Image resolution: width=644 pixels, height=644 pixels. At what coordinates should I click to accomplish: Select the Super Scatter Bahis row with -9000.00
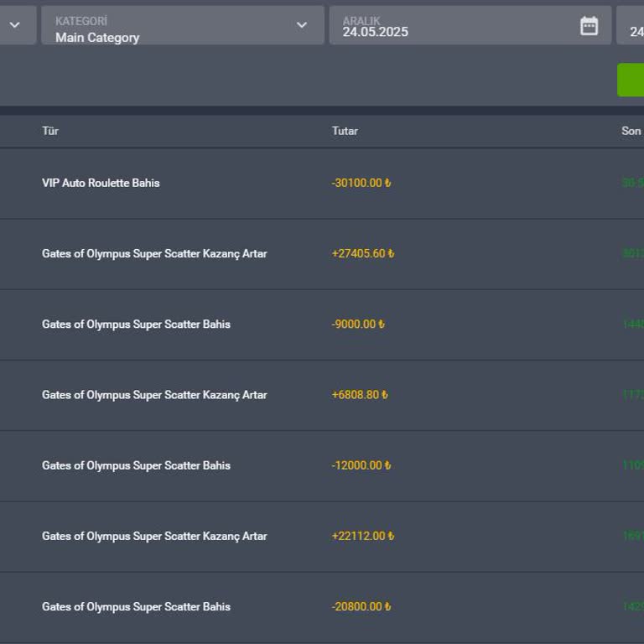click(x=322, y=325)
